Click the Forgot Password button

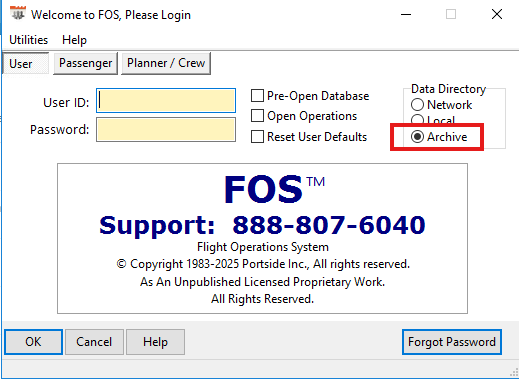452,342
